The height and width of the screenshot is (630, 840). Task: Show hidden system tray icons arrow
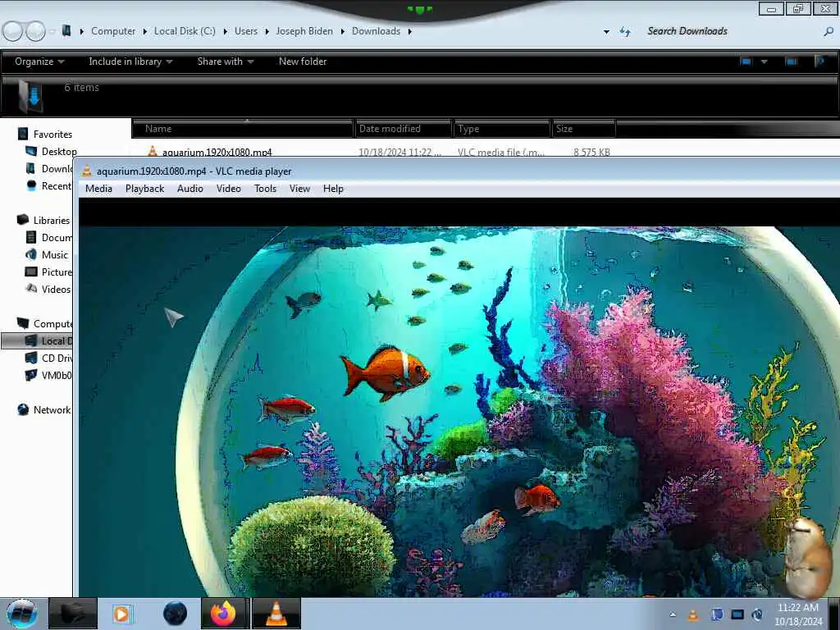(x=673, y=614)
